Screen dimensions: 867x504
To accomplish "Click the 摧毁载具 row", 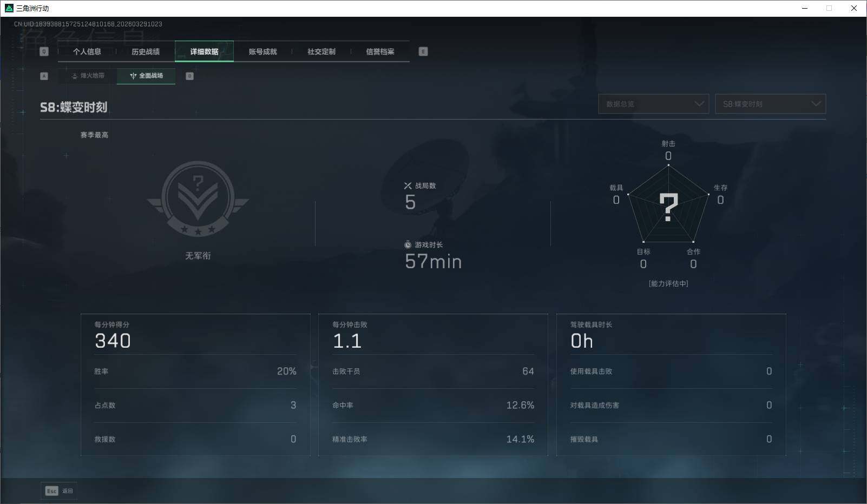I will (x=671, y=439).
